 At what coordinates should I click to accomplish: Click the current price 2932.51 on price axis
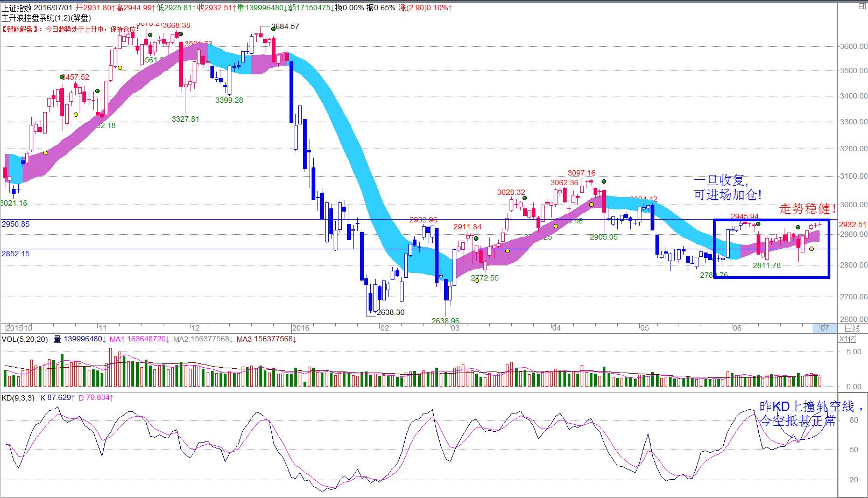click(853, 225)
